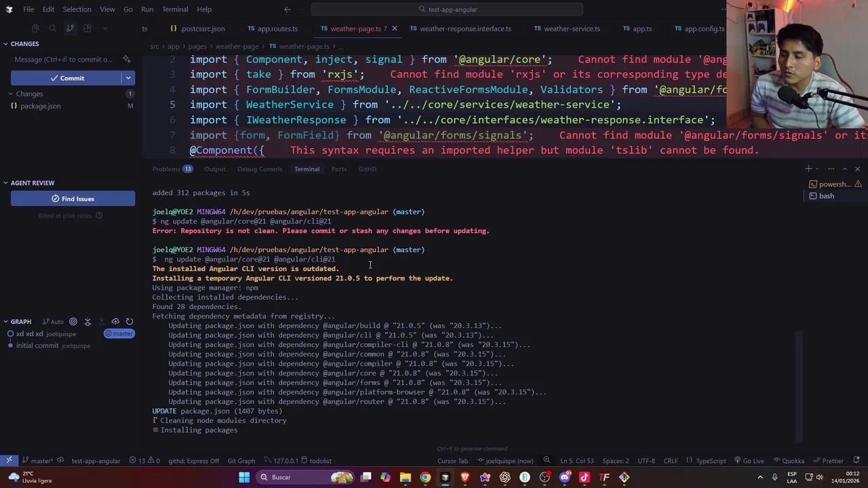Image resolution: width=868 pixels, height=488 pixels.
Task: Switch to the app.ts editor tab
Action: tap(637, 28)
